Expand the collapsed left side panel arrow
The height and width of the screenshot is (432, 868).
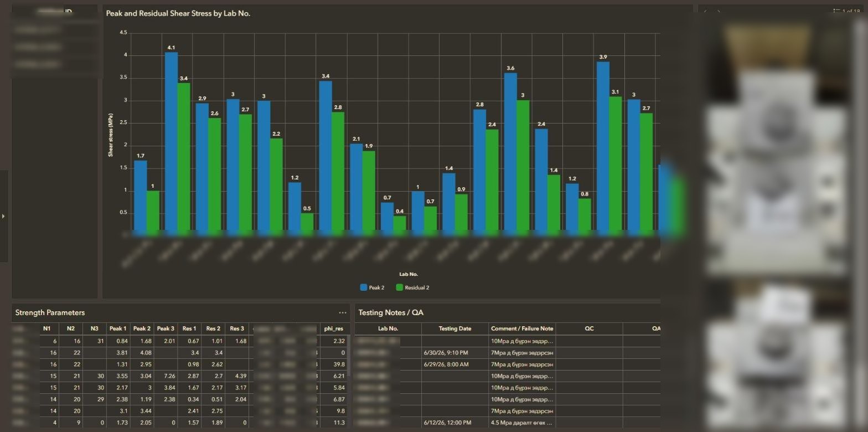pyautogui.click(x=3, y=216)
